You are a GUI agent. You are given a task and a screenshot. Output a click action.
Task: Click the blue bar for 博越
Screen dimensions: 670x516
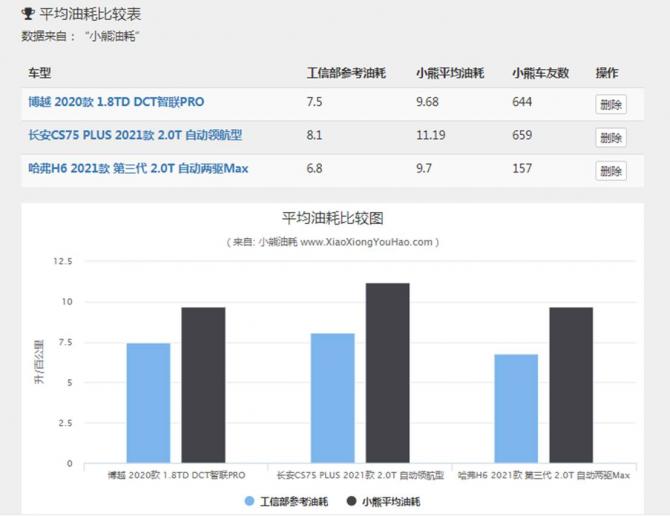pyautogui.click(x=148, y=403)
